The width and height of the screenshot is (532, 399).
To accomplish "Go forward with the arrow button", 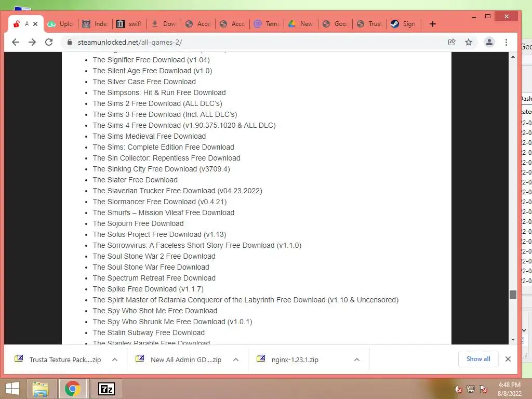I will click(32, 42).
